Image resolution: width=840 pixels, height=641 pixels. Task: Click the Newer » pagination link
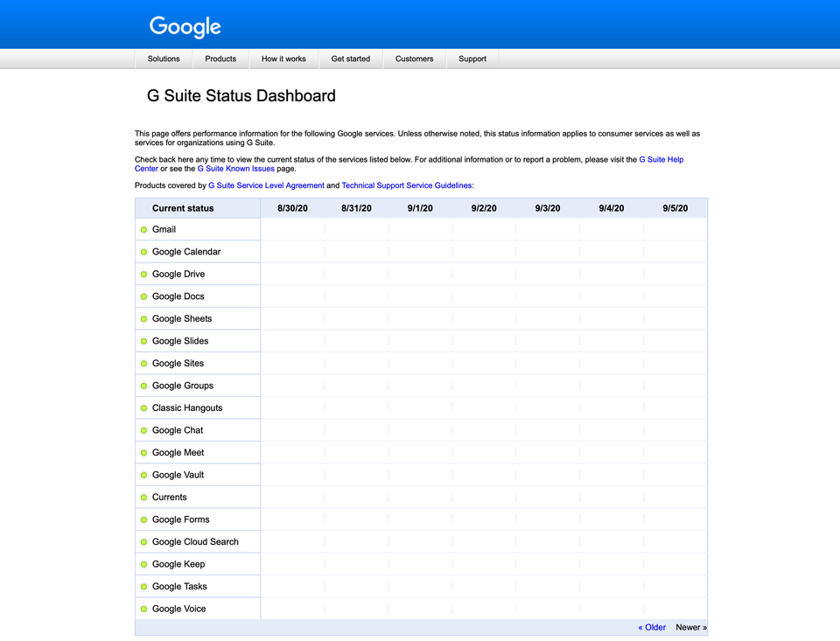690,627
